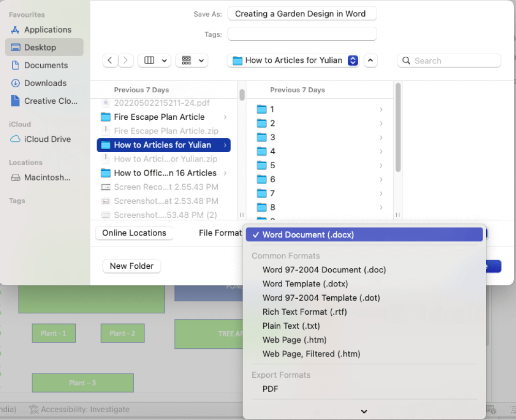Click the New Folder button

(132, 266)
